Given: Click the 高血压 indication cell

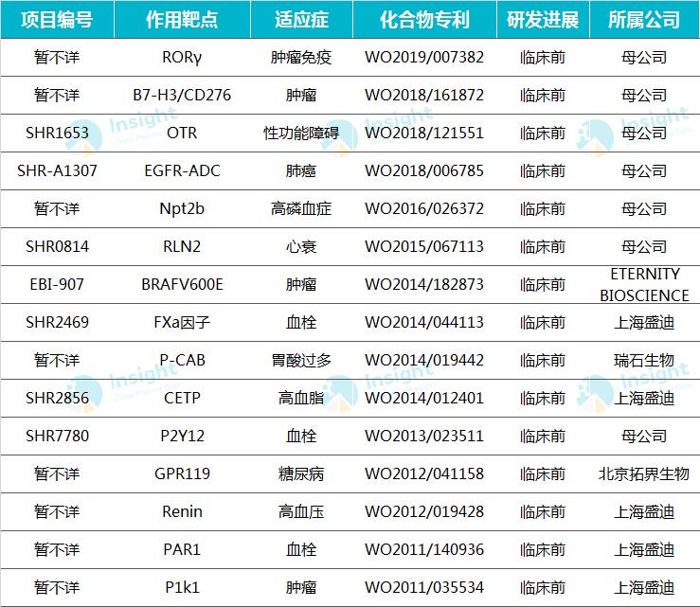Looking at the screenshot, I should click(x=301, y=512).
